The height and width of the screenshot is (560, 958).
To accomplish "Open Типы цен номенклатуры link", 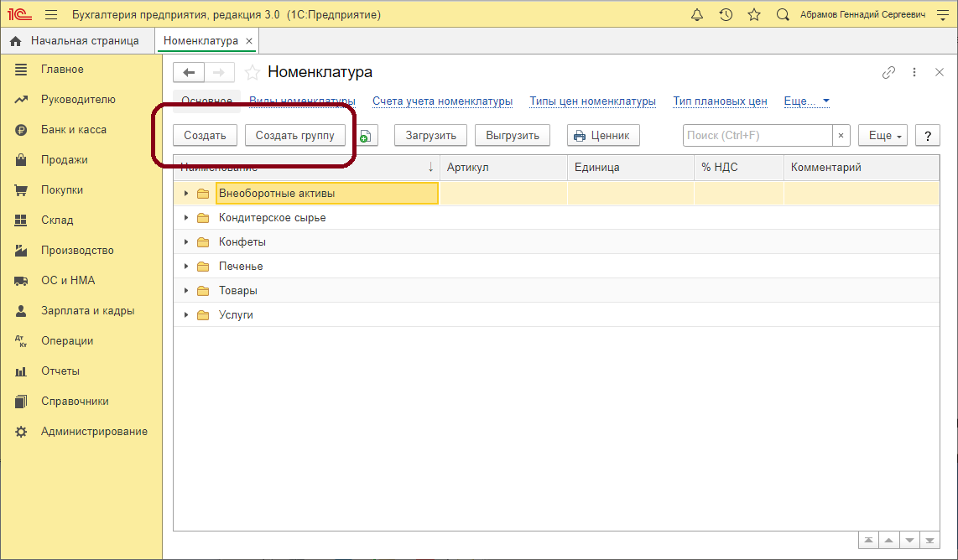I will tap(592, 101).
